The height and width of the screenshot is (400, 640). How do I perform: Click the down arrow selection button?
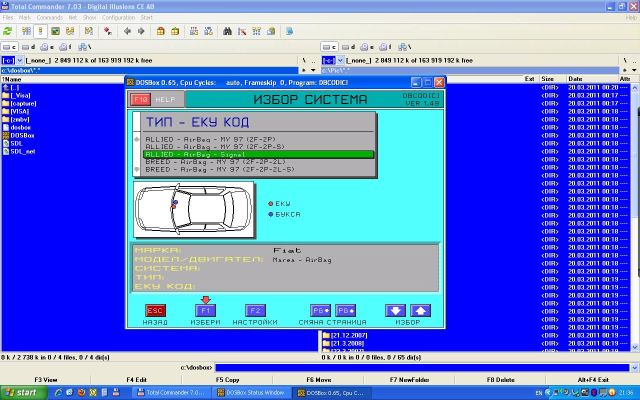[398, 311]
